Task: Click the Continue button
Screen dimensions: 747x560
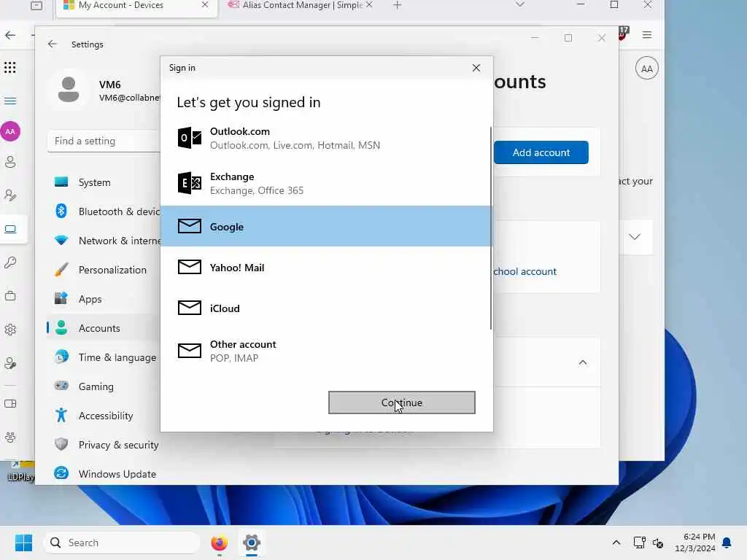Action: point(402,402)
